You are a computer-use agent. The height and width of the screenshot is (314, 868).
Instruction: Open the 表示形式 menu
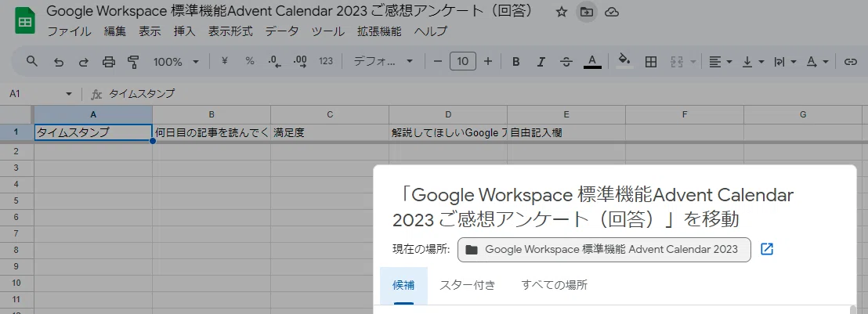click(x=230, y=31)
